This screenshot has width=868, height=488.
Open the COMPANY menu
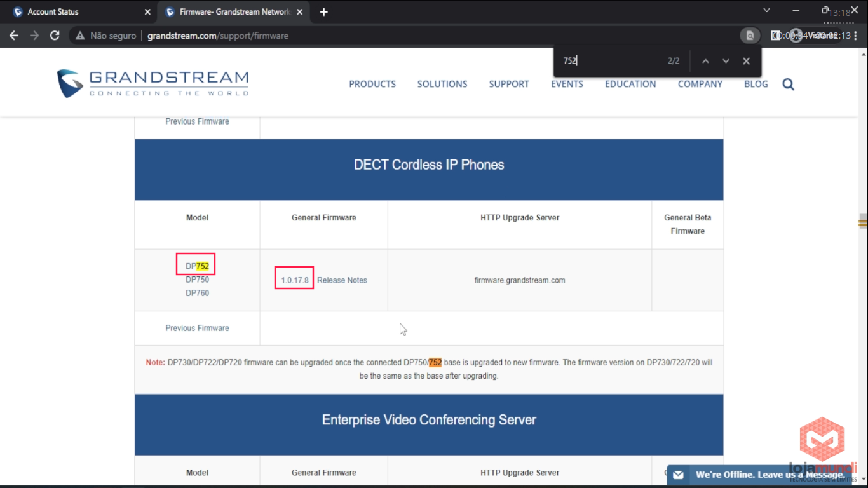click(x=700, y=84)
